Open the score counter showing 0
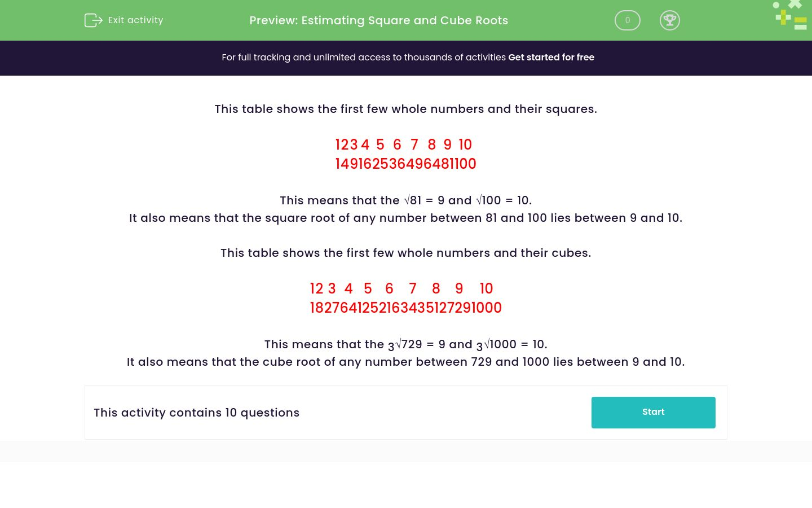Viewport: 812px width, 508px height. [x=627, y=20]
